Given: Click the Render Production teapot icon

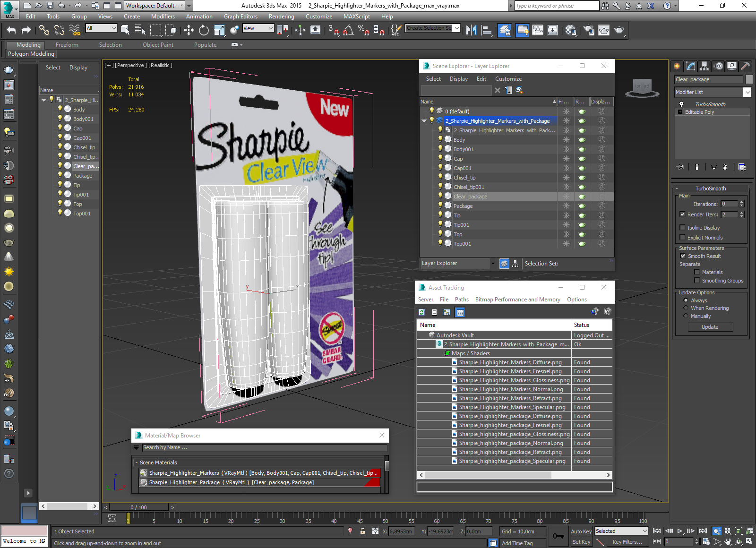Looking at the screenshot, I should 619,30.
